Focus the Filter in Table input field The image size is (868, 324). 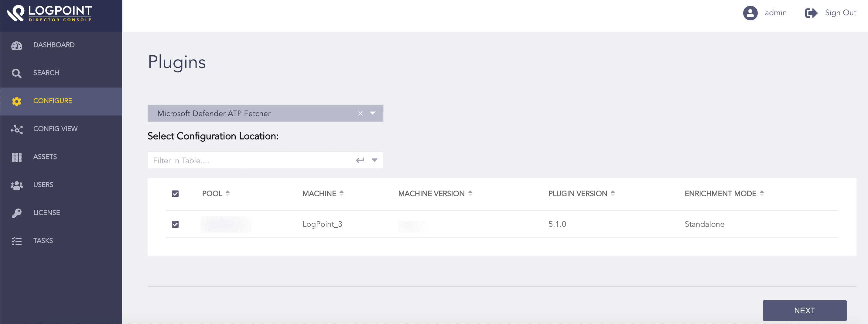click(x=249, y=160)
